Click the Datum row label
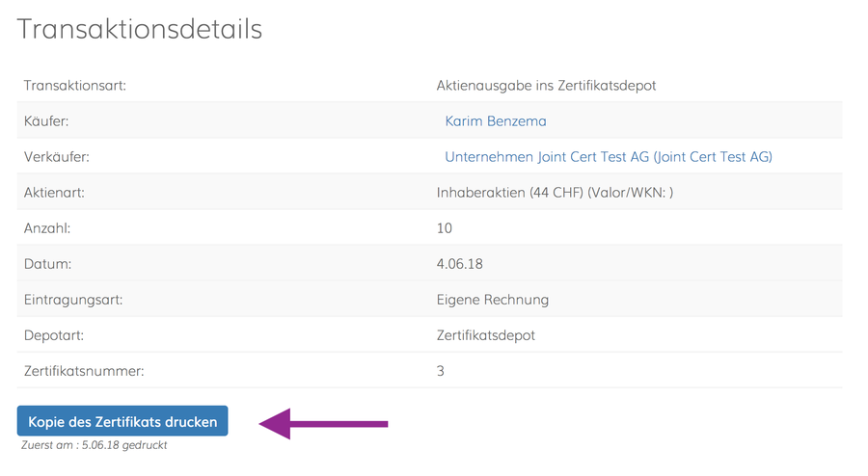 (47, 264)
